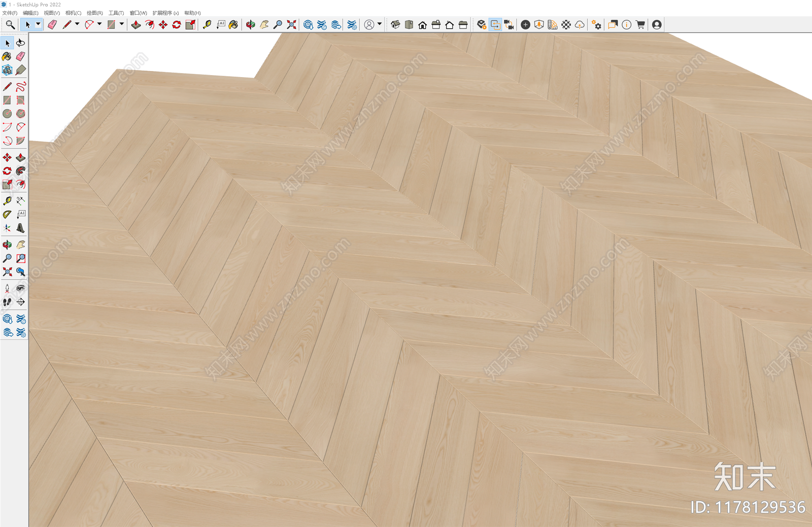Select the Eraser tool in top toolbar
Viewport: 812px width, 527px height.
coord(52,24)
